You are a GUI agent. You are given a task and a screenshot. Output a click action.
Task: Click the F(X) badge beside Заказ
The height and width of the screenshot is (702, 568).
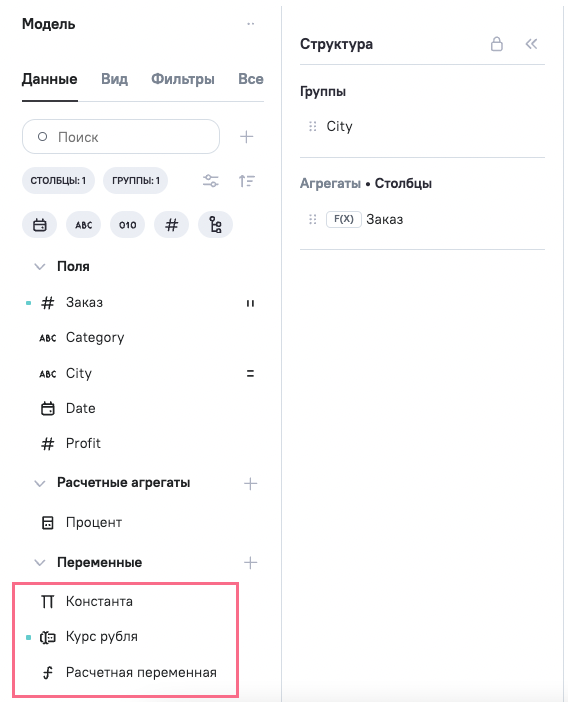(343, 219)
